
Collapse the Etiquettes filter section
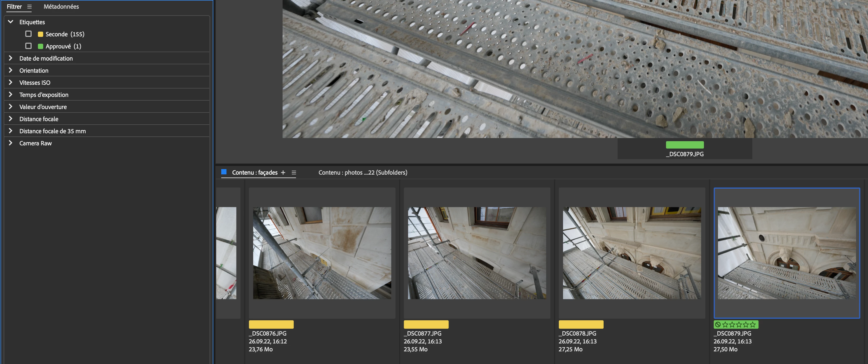pyautogui.click(x=11, y=22)
